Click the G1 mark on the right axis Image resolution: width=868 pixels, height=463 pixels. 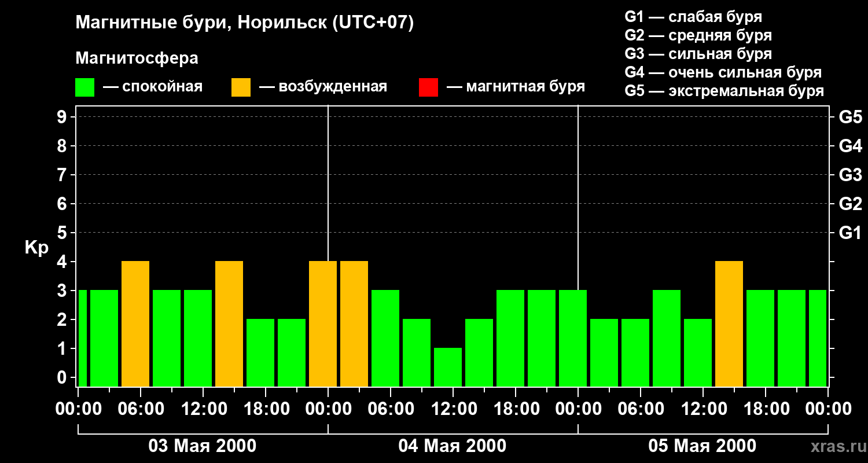pos(850,233)
